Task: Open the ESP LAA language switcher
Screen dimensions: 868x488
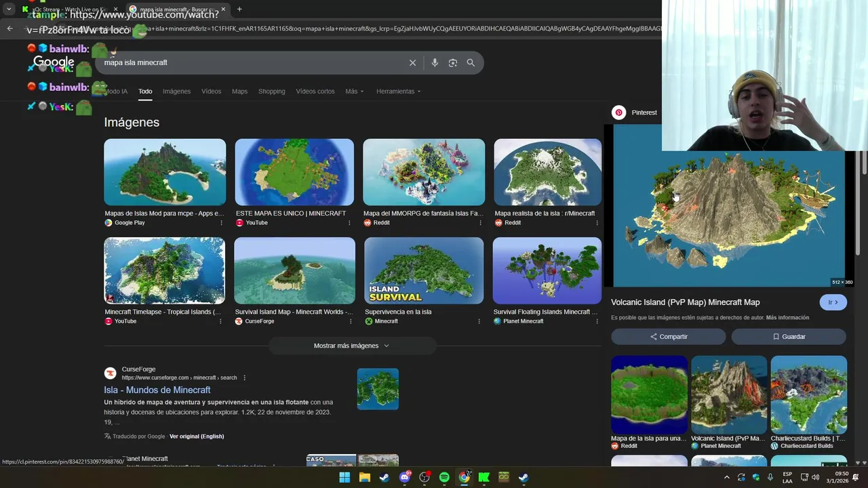Action: pyautogui.click(x=787, y=477)
